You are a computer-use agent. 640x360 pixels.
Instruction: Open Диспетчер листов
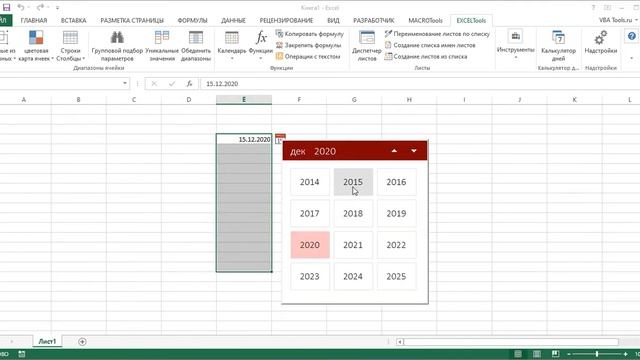[x=367, y=46]
